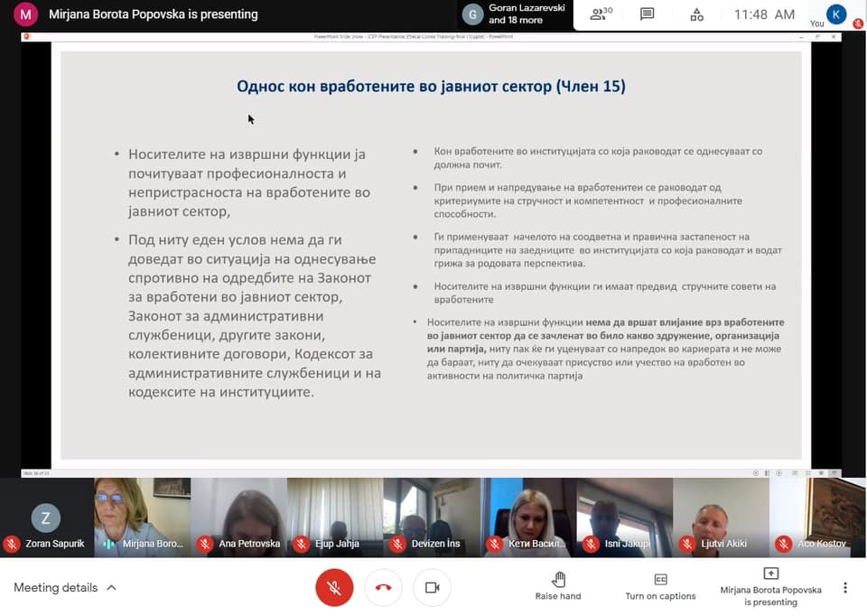
Task: Open the three-dot more options menu
Action: pyautogui.click(x=845, y=588)
